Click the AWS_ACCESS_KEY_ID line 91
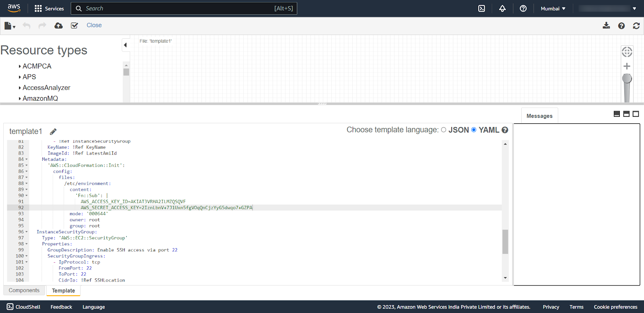 click(x=133, y=202)
